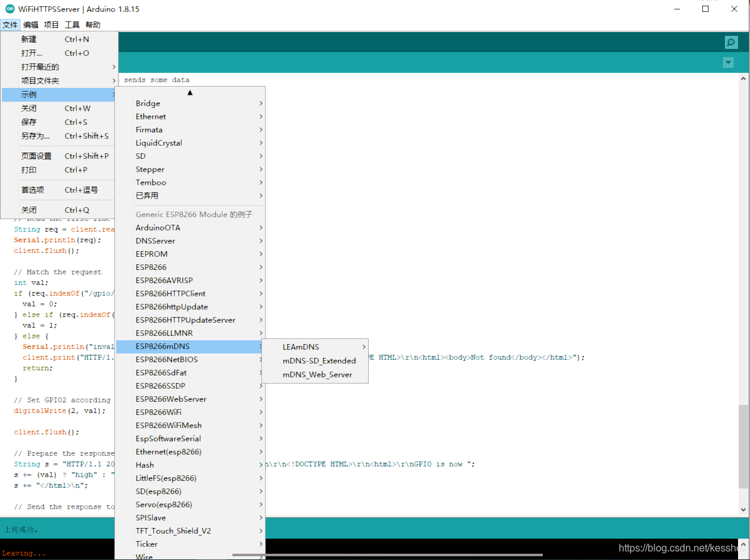
Task: Open ESP8266LLMNR examples
Action: coord(190,333)
